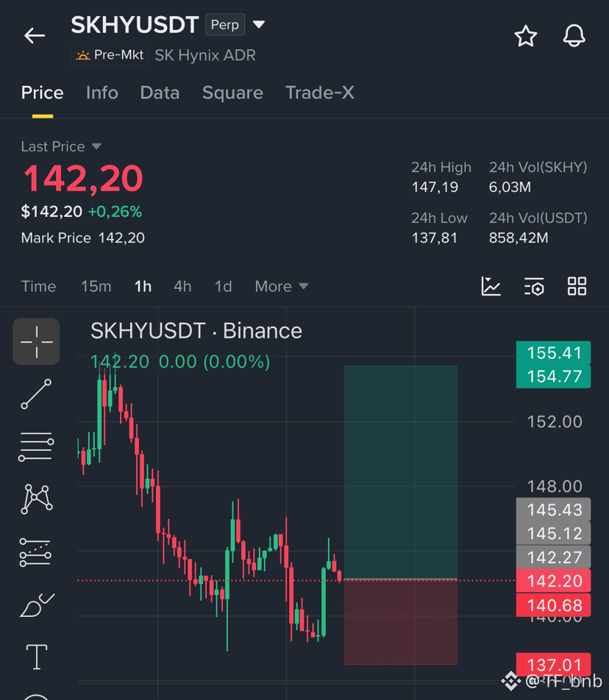Open the chart indicators icon

[x=491, y=286]
